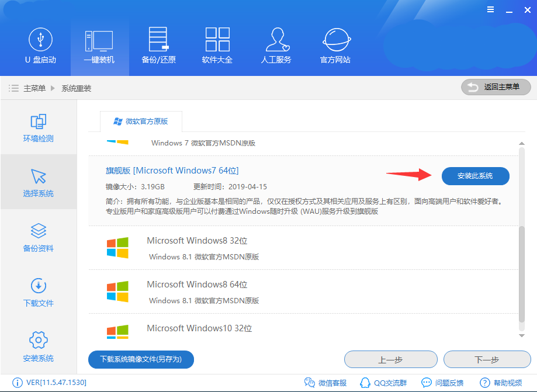Open the hamburger menu in title bar

(490, 9)
